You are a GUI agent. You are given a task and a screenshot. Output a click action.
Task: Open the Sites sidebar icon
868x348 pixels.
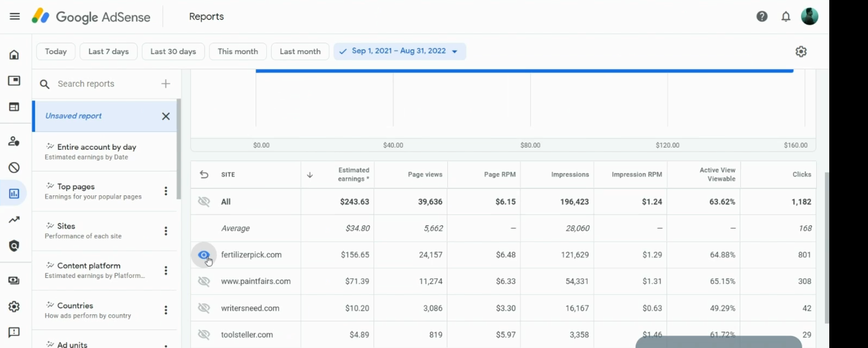click(x=14, y=107)
